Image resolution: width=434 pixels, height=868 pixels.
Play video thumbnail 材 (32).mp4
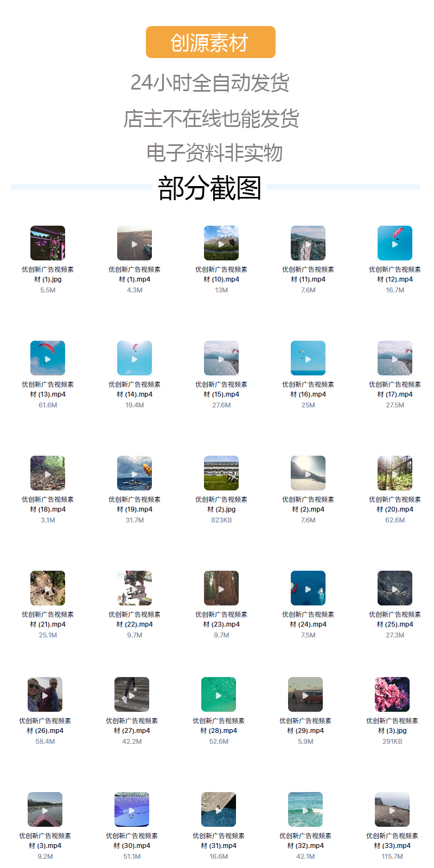click(x=305, y=809)
